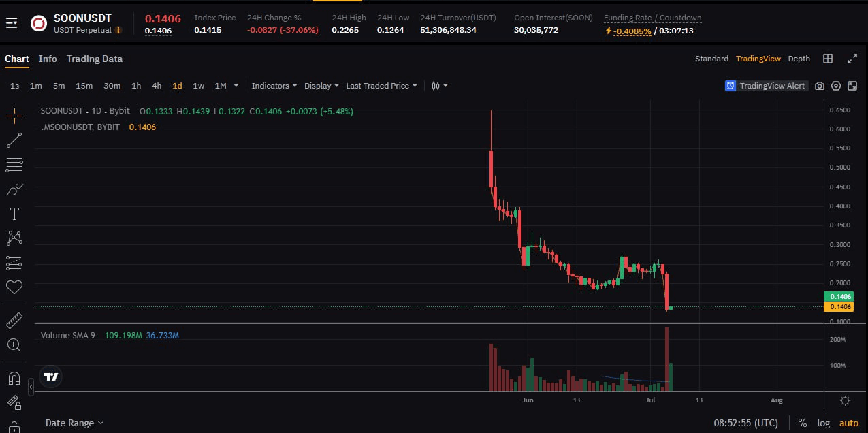Collapse the volume pane using arrow handle
This screenshot has height=433, width=868.
pos(31,387)
